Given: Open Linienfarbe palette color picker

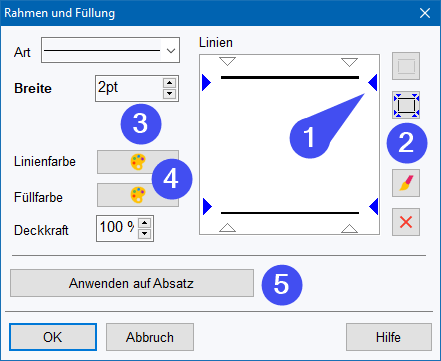Looking at the screenshot, I should click(138, 162).
